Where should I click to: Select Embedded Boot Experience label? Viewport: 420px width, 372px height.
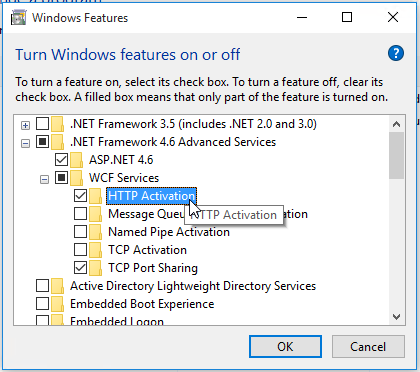[142, 304]
